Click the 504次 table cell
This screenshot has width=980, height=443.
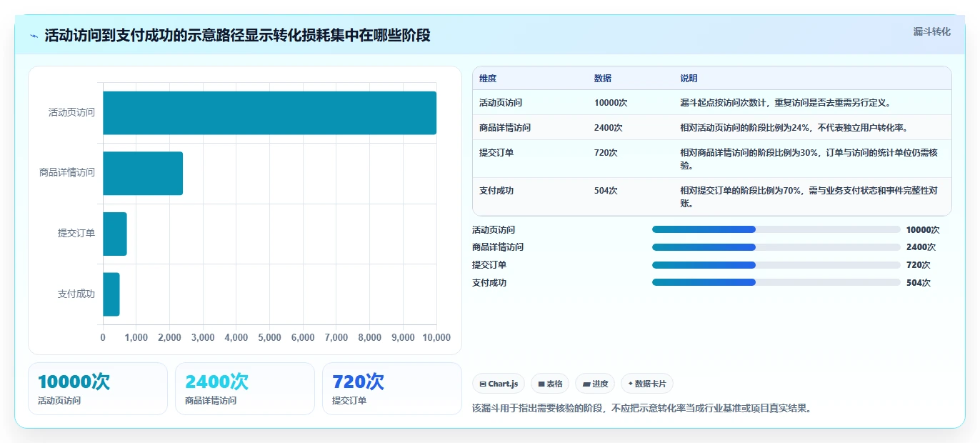click(606, 191)
